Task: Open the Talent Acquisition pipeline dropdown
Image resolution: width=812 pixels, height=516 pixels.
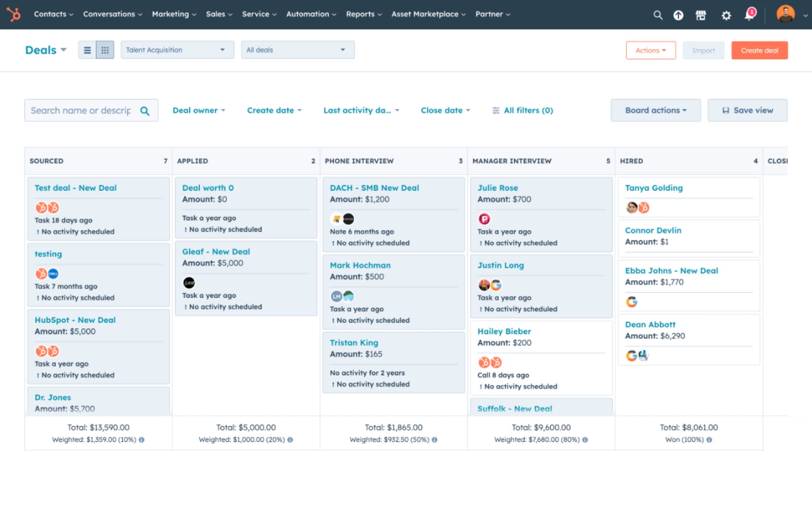Action: [x=177, y=50]
